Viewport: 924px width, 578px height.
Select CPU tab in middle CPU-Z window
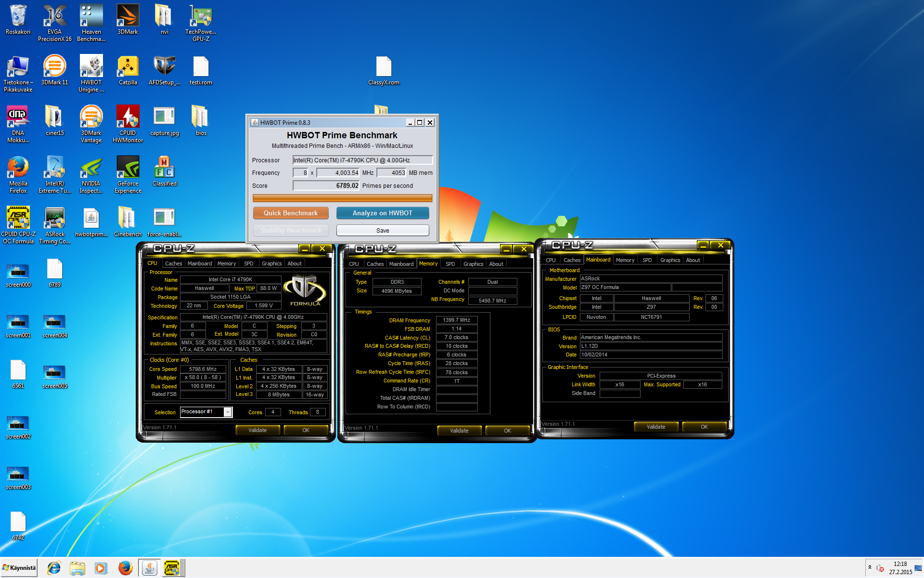354,264
